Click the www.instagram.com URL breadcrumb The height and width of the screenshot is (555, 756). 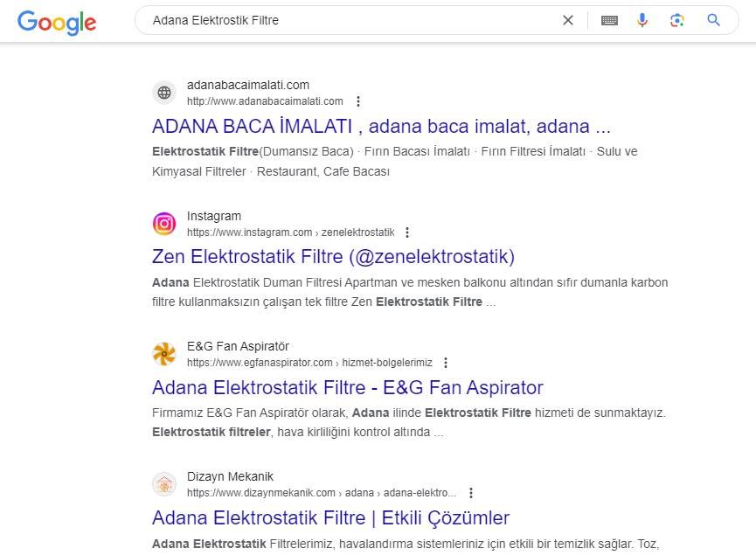[249, 232]
